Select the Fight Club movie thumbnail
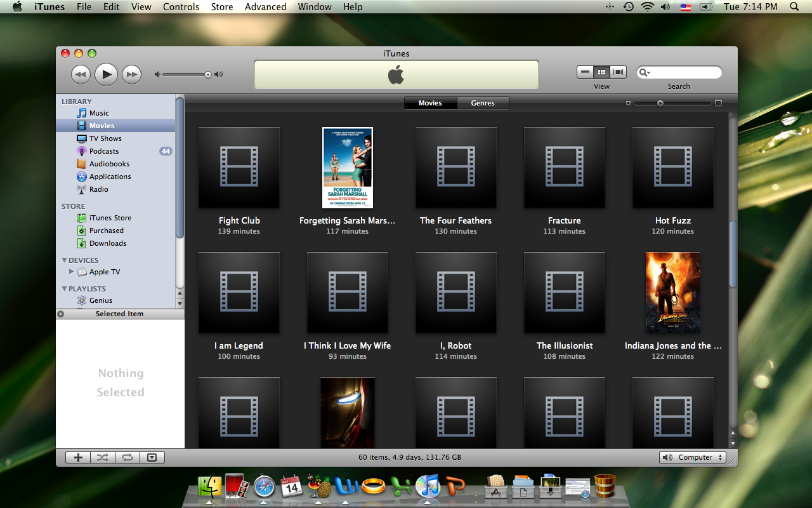This screenshot has width=812, height=508. (x=239, y=168)
